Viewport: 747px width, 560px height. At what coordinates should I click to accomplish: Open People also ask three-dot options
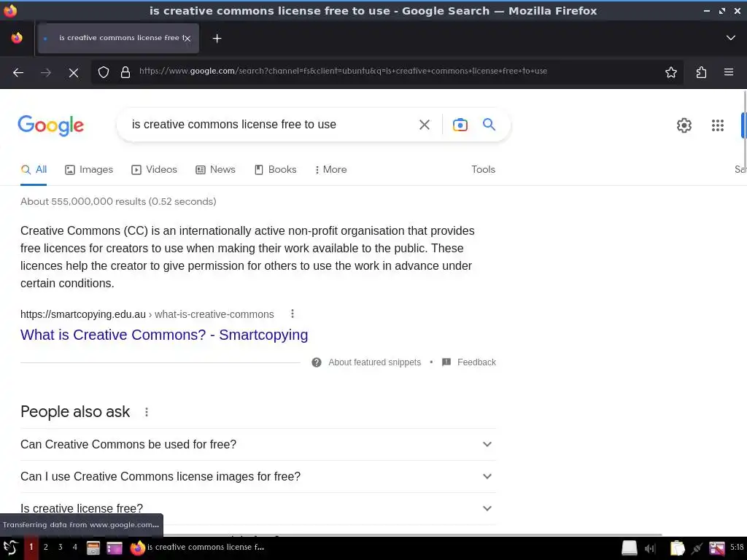pos(147,412)
